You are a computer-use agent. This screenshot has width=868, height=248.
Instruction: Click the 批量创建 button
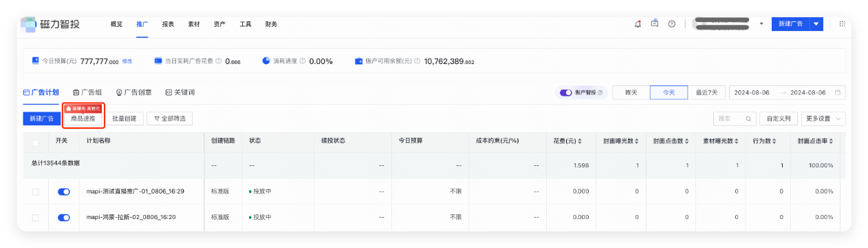[x=124, y=118]
